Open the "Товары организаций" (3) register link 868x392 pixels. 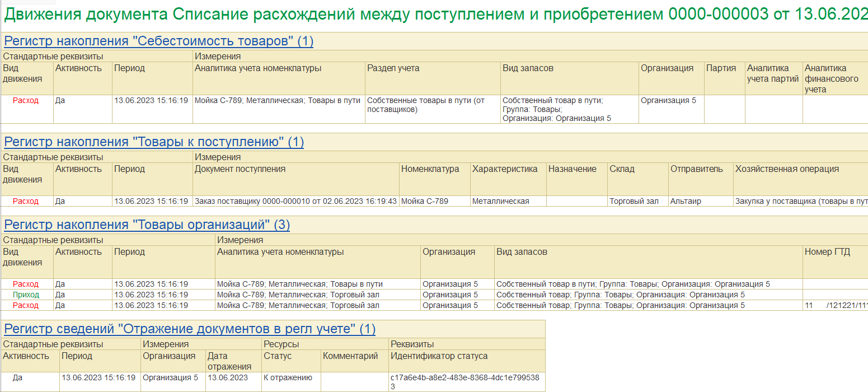147,225
